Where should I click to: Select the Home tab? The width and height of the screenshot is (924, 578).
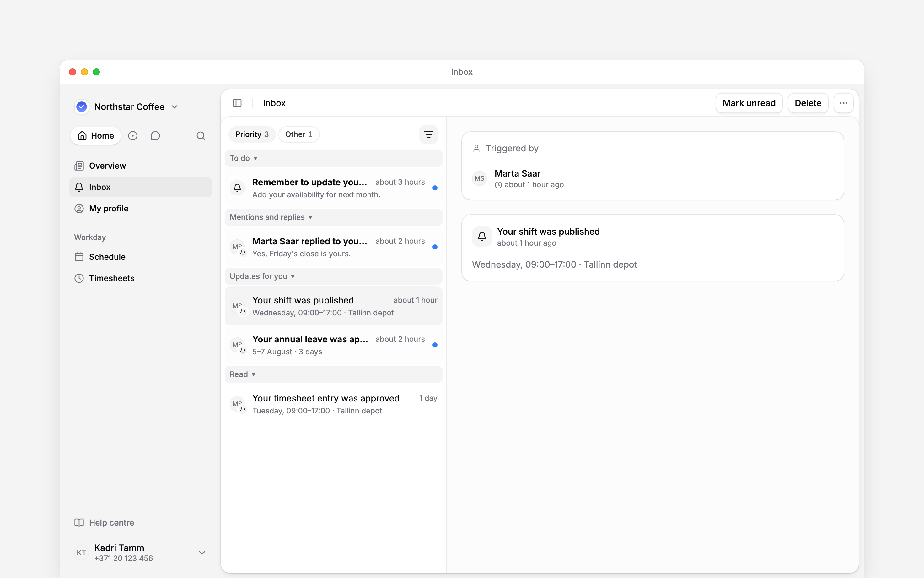tap(95, 136)
